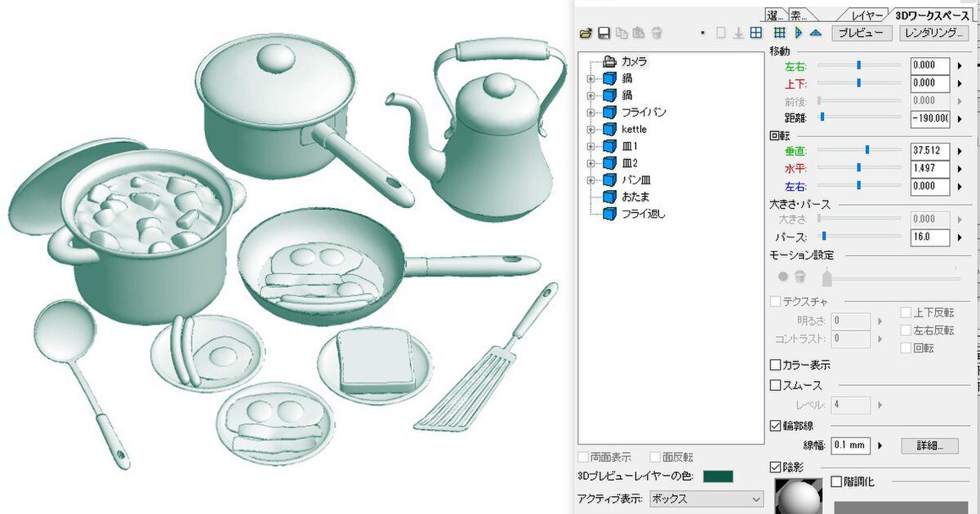Open the アクティブ表示 dropdown
This screenshot has height=514, width=980.
(x=705, y=498)
